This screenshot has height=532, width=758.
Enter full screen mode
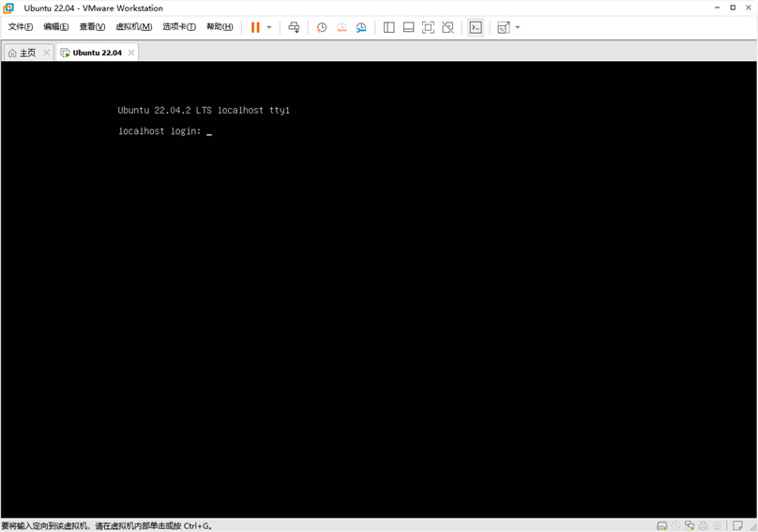point(428,27)
